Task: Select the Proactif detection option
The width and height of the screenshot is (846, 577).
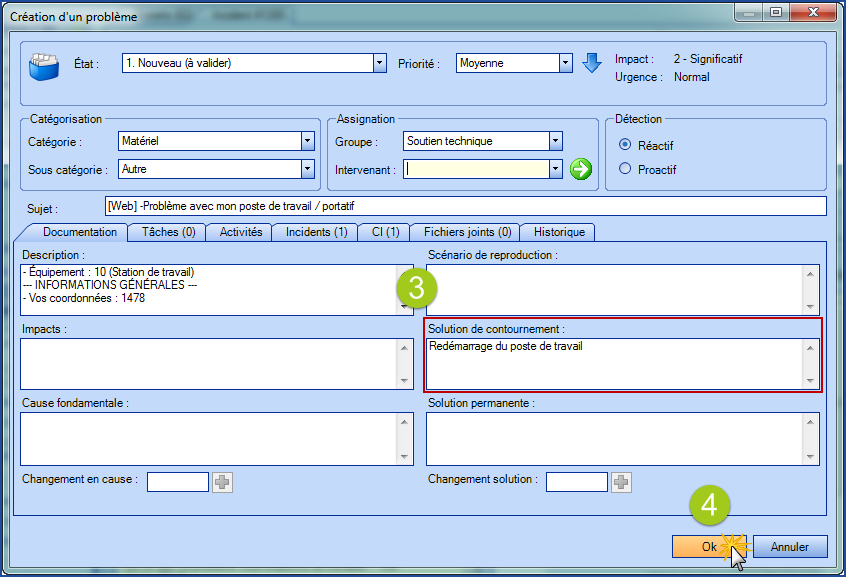Action: [626, 169]
